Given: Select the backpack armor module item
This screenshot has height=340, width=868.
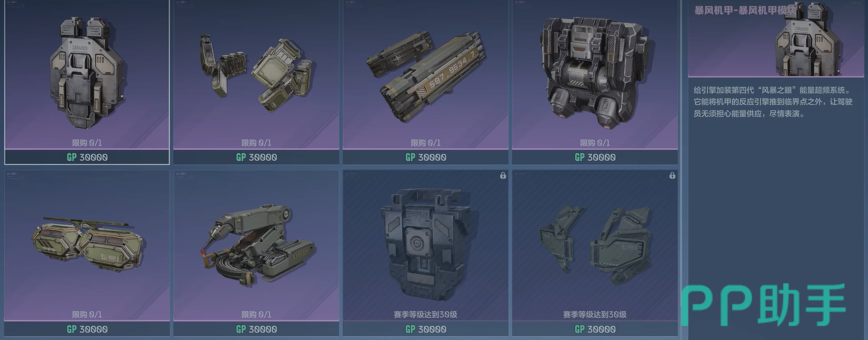Looking at the screenshot, I should (87, 75).
